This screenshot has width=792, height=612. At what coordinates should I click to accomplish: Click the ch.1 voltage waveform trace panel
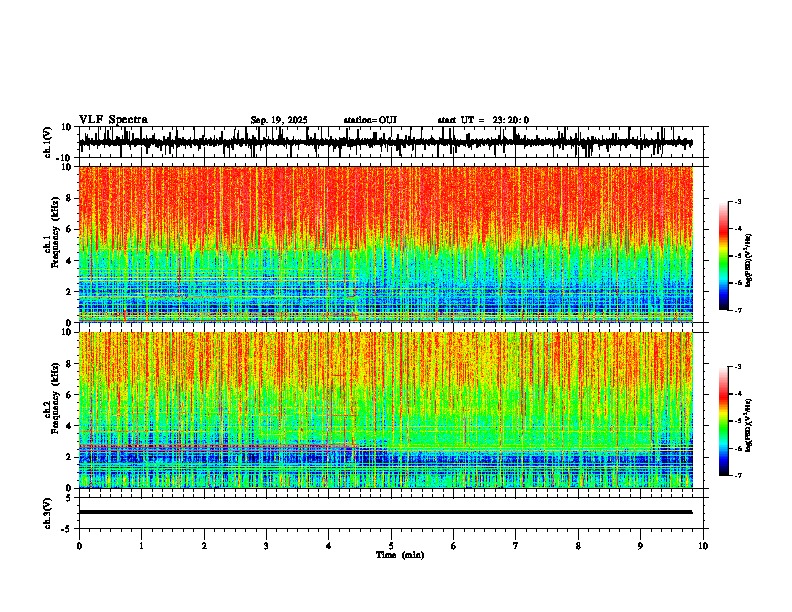click(x=391, y=142)
